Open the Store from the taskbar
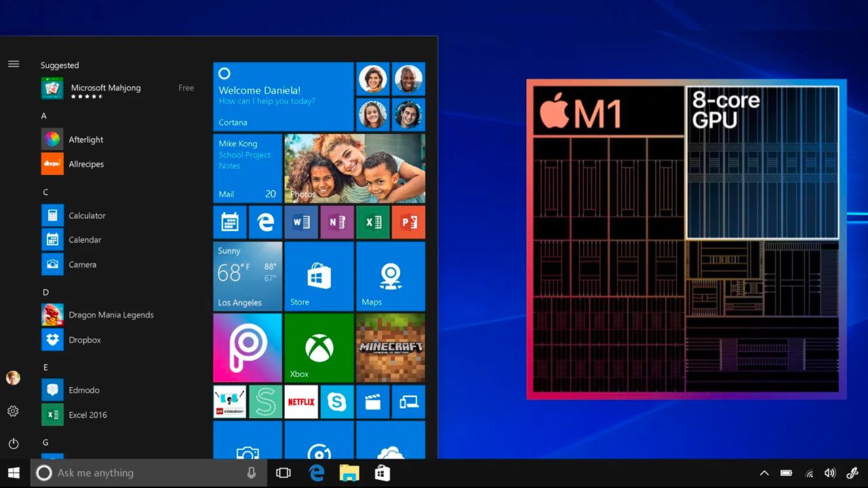 tap(382, 473)
